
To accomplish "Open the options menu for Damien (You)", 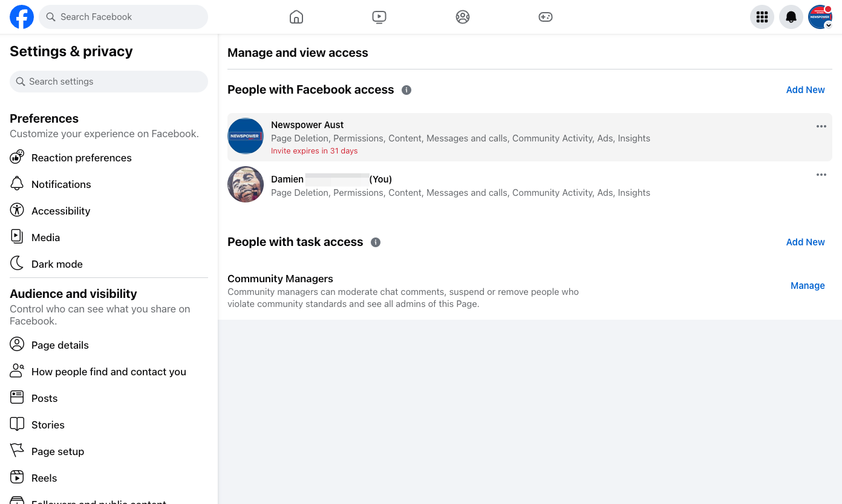I will [821, 175].
